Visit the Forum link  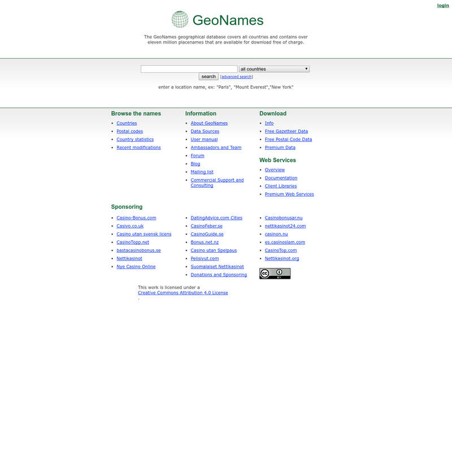197,155
